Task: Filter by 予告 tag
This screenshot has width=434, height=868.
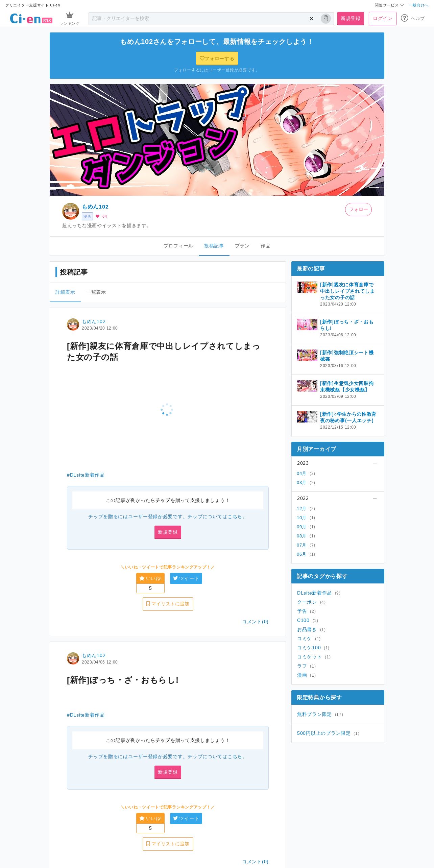Action: click(x=302, y=611)
